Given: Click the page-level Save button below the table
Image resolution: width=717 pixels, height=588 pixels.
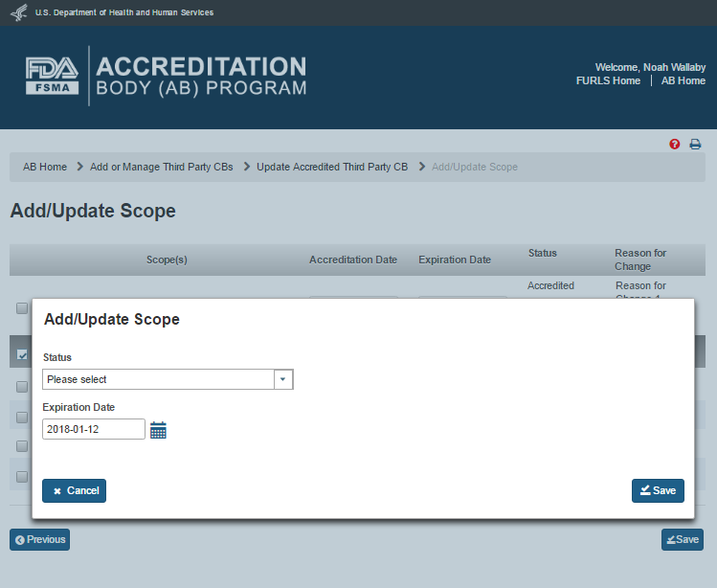Looking at the screenshot, I should click(682, 539).
